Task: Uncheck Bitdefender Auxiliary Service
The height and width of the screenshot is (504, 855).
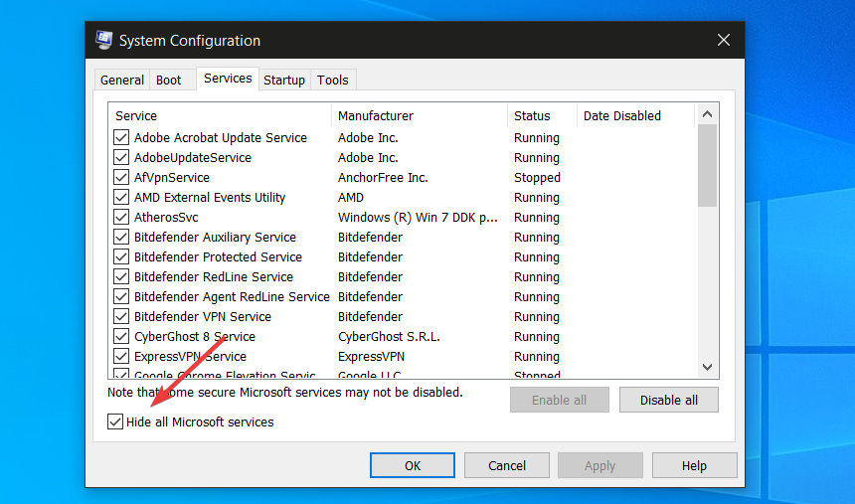Action: [x=121, y=238]
